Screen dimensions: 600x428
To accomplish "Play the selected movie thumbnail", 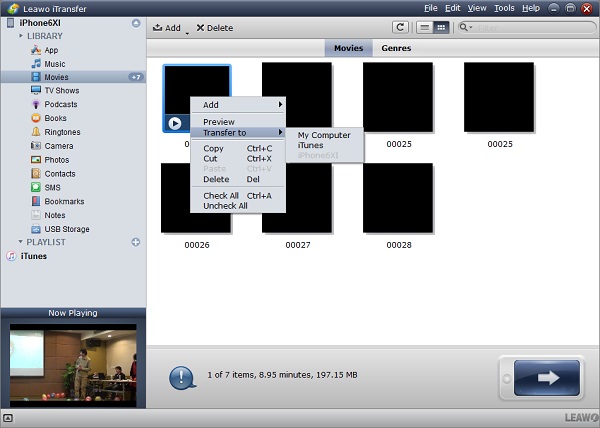I will pyautogui.click(x=175, y=122).
